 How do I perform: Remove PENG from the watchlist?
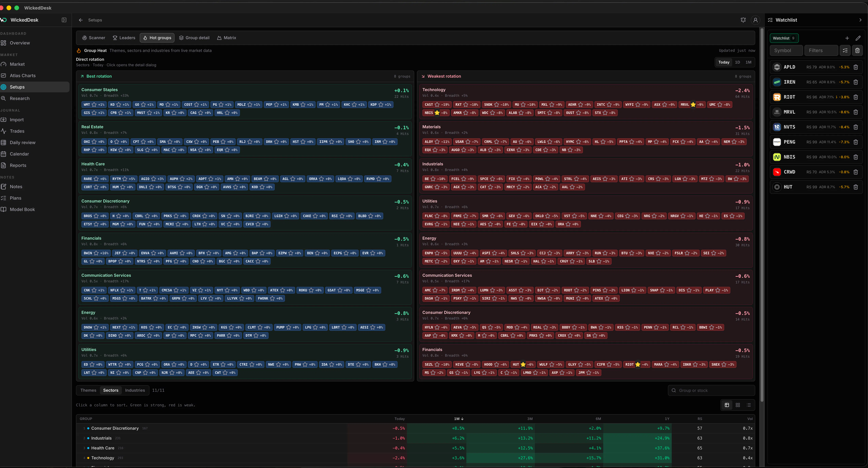(x=856, y=142)
